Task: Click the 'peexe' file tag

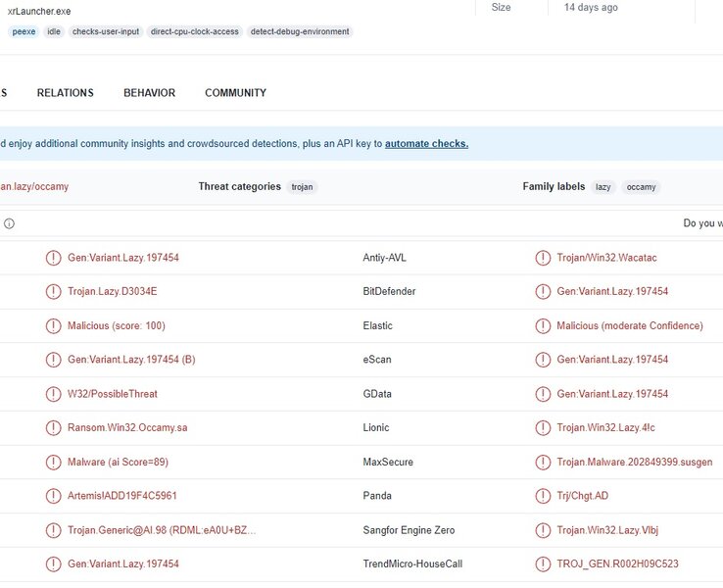Action: 24,31
